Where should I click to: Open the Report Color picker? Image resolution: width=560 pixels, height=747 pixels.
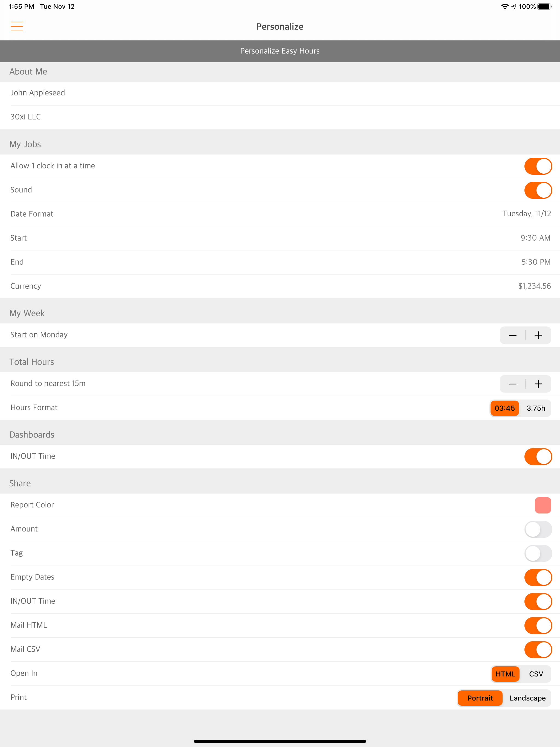[x=542, y=505]
